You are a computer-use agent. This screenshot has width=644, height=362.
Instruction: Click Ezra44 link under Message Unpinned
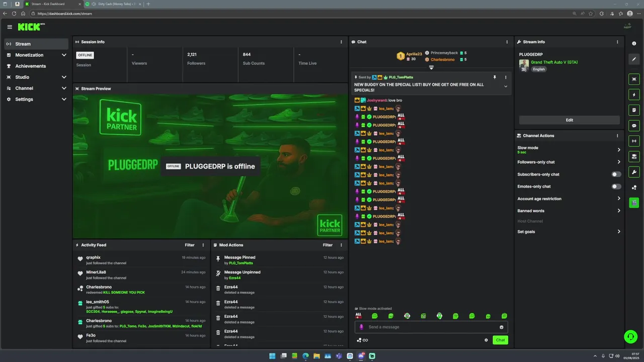tap(234, 278)
